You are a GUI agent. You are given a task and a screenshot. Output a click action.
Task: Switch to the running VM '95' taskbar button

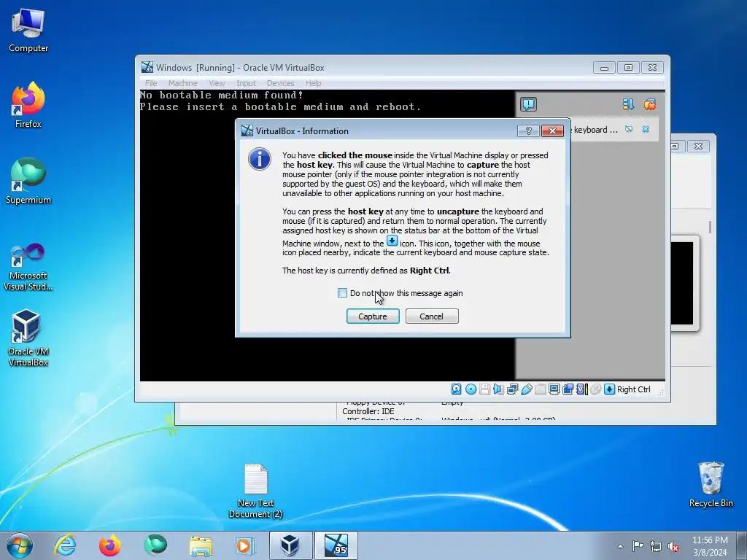[336, 545]
